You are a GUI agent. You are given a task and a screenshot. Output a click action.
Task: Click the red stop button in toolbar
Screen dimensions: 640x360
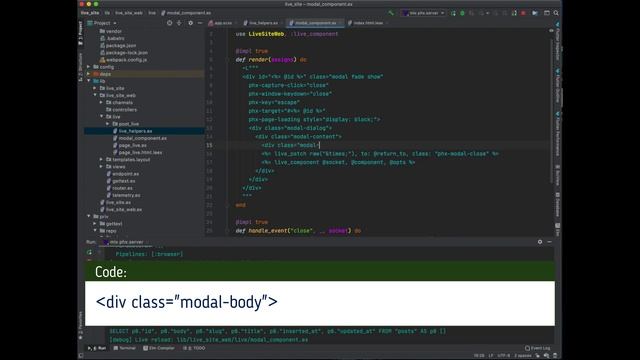pyautogui.click(x=523, y=13)
